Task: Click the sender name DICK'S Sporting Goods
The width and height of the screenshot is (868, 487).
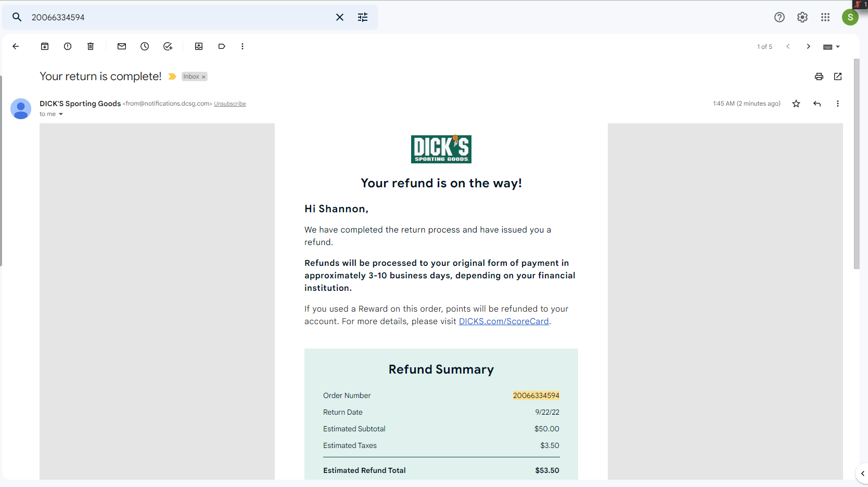Action: pos(80,104)
